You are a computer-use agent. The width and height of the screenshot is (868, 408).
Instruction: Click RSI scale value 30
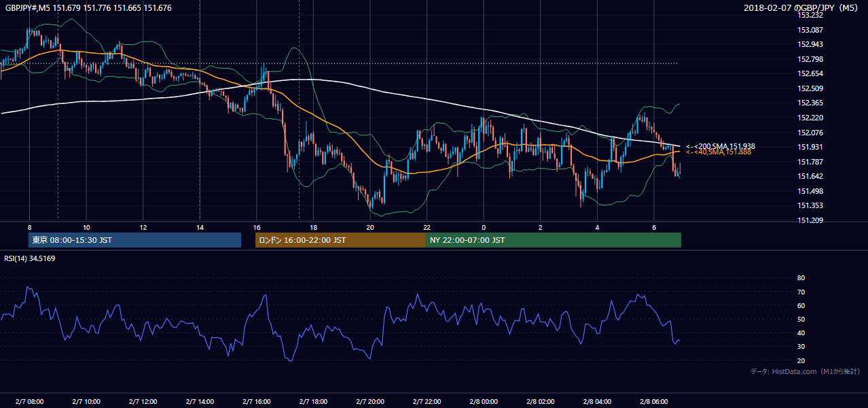tap(801, 347)
